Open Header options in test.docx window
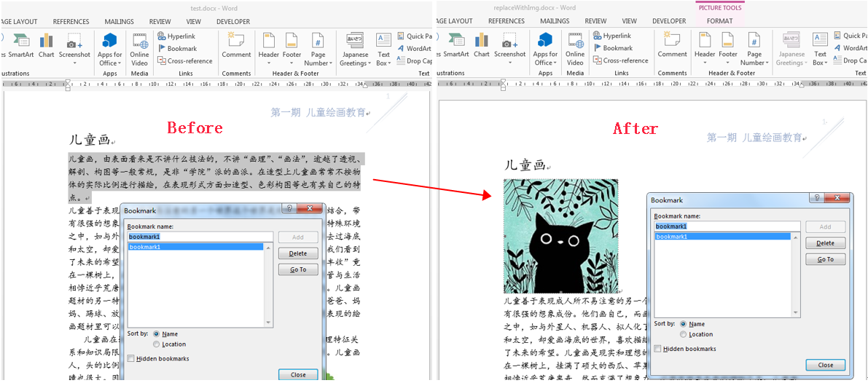Screen dimensions: 868x383 (x=268, y=49)
